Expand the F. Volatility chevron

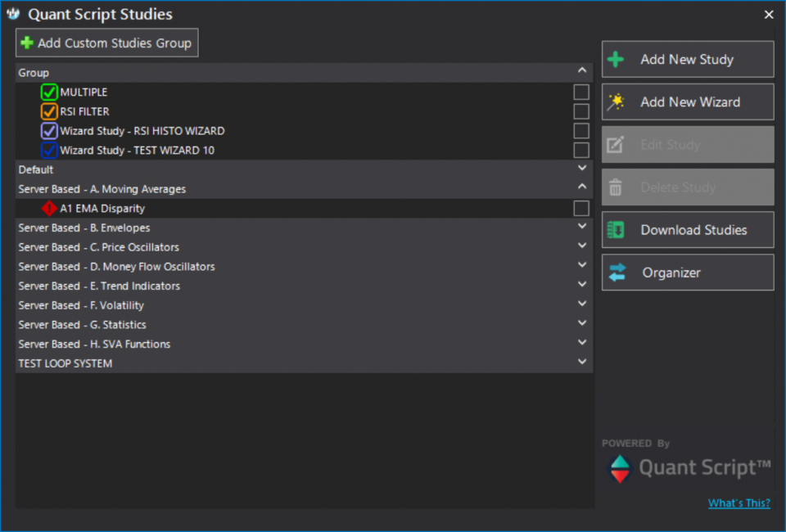pos(582,304)
